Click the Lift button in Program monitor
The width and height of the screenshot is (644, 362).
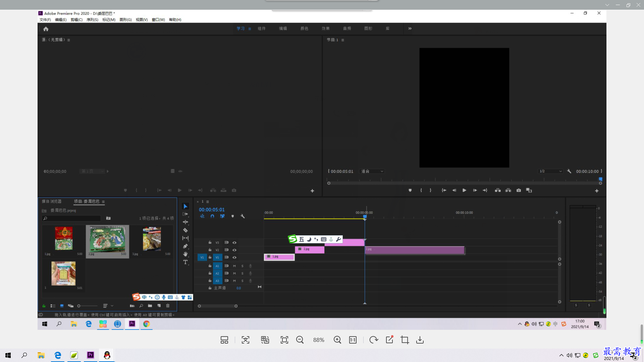click(498, 190)
